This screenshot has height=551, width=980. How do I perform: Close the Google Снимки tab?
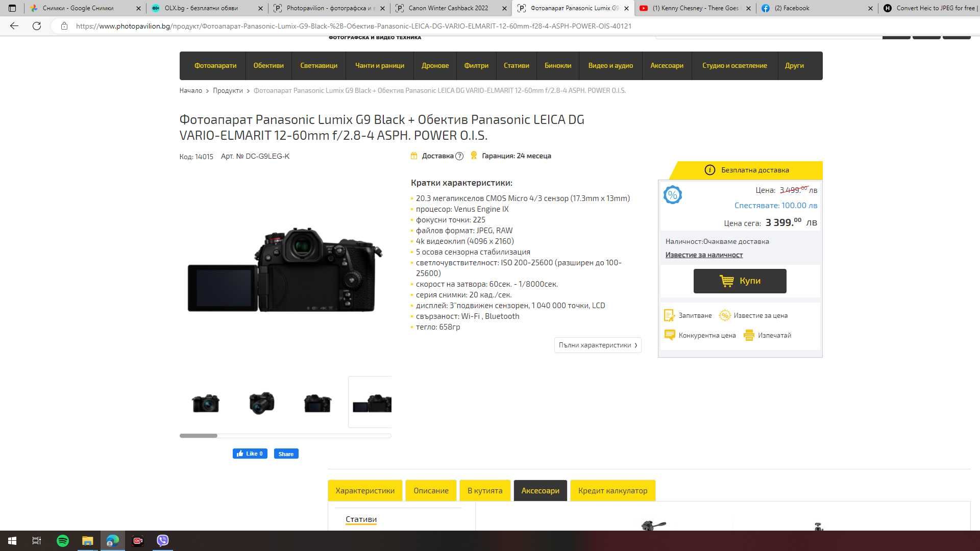pos(138,8)
